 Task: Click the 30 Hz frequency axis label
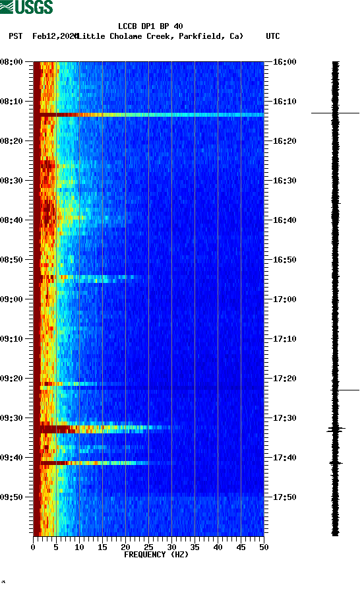pos(171,547)
